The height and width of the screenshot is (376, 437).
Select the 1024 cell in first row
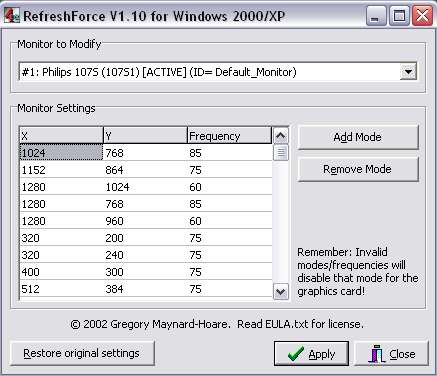point(61,153)
